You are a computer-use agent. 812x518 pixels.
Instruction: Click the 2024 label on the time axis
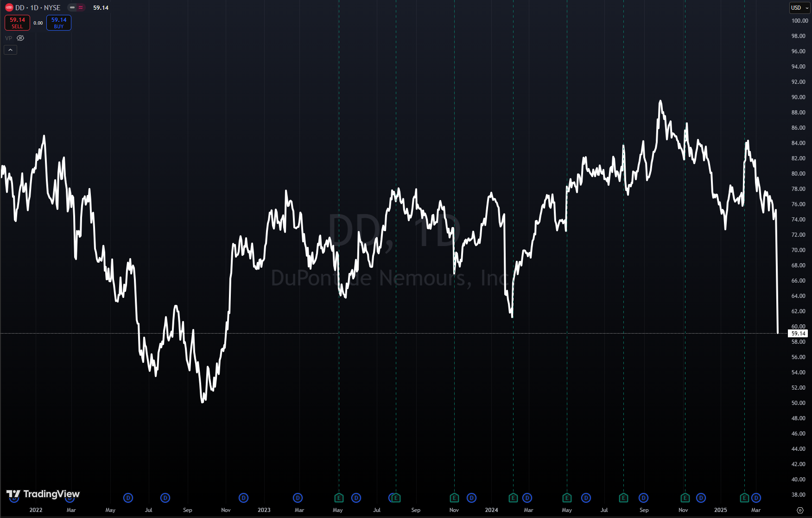491,510
